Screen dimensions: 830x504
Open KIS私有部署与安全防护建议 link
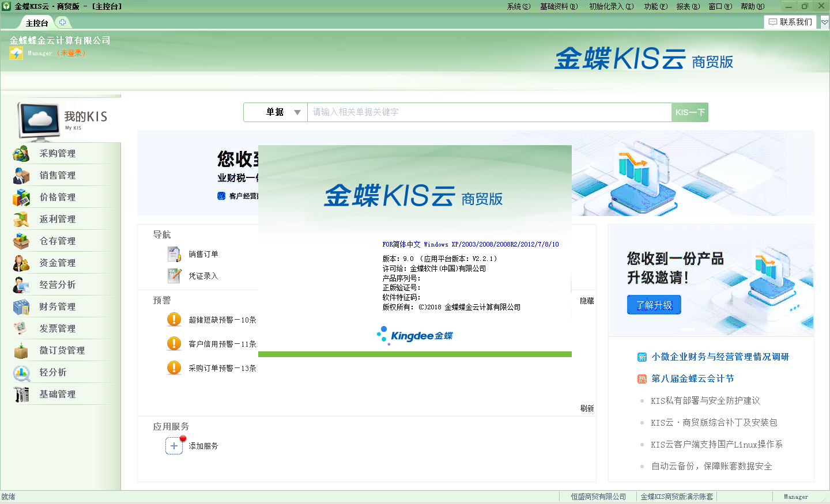click(705, 401)
